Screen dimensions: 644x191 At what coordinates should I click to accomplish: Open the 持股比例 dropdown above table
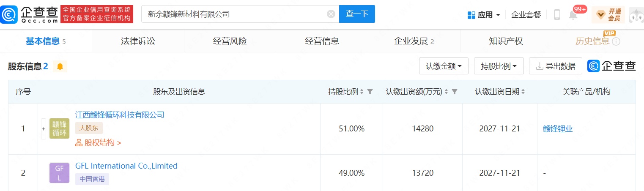pyautogui.click(x=499, y=66)
